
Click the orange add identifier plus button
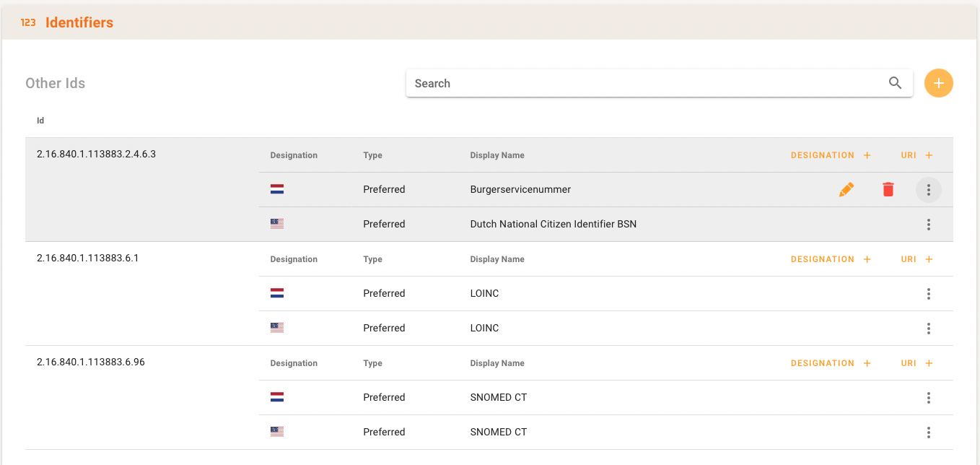(938, 83)
